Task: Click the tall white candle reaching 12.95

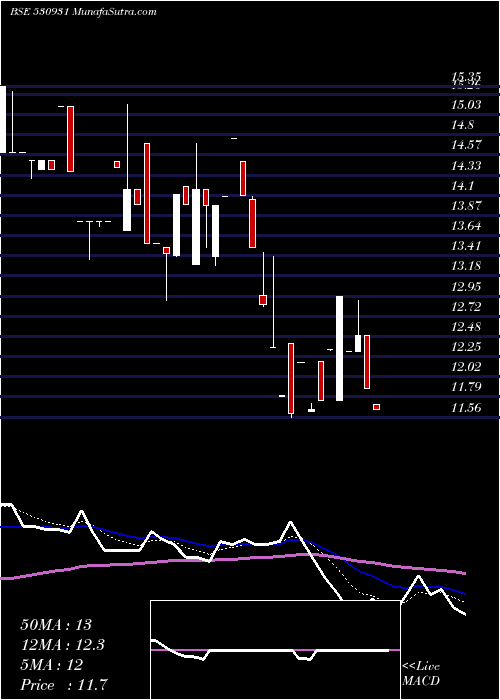Action: [339, 348]
